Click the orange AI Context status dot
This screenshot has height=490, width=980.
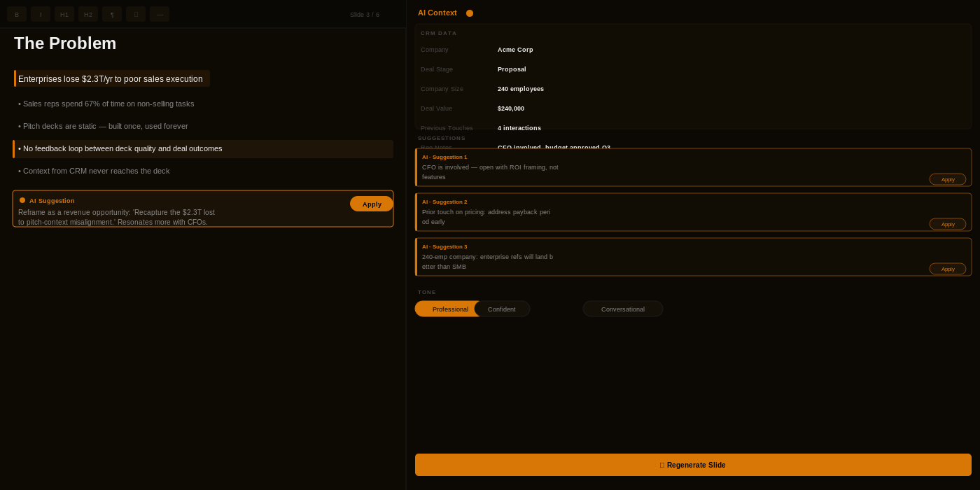pos(470,13)
